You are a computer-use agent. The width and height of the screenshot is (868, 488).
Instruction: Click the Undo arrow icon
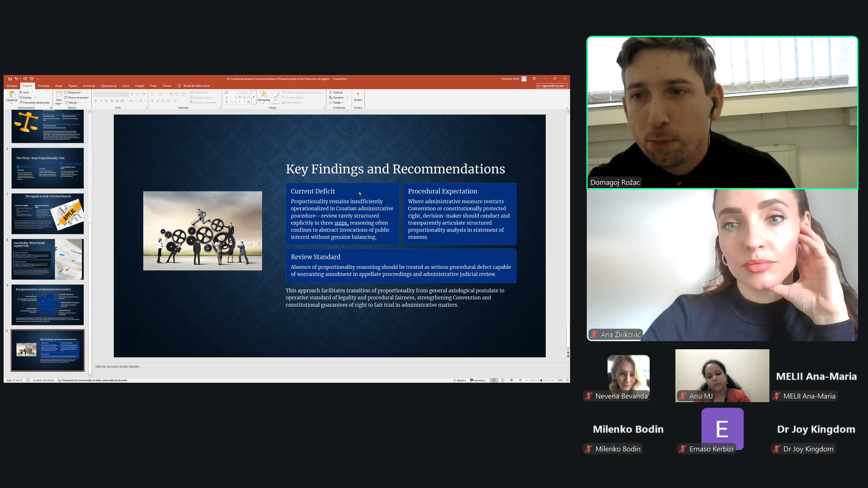pyautogui.click(x=16, y=79)
